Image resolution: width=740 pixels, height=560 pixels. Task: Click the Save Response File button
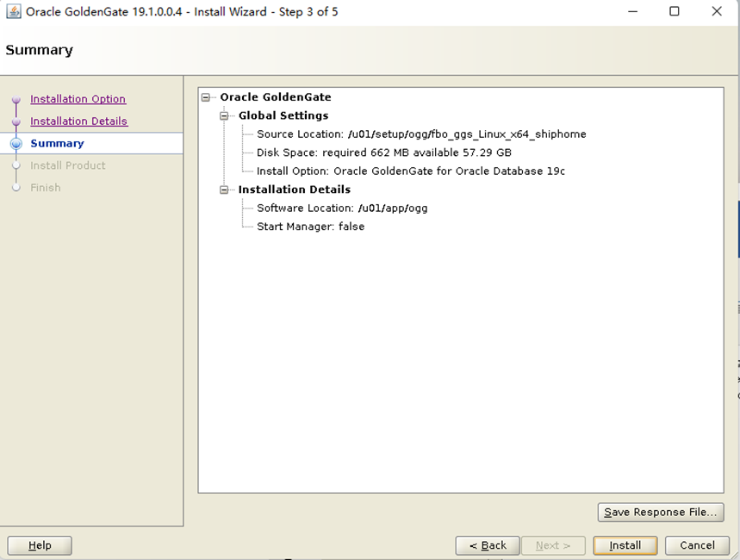[661, 513]
